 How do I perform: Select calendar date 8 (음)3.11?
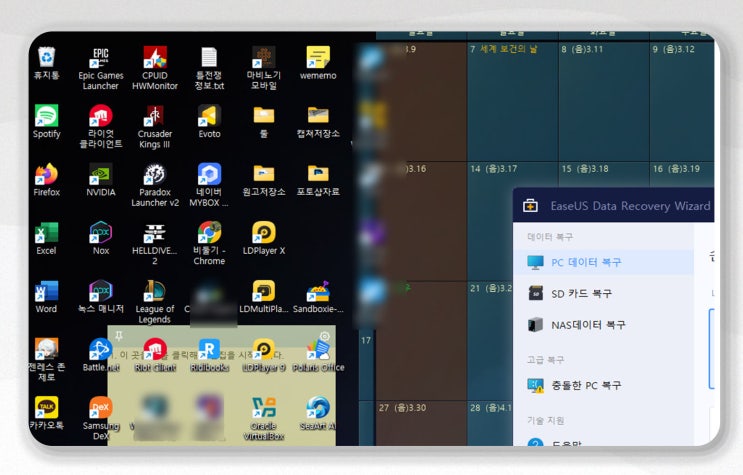pyautogui.click(x=604, y=101)
